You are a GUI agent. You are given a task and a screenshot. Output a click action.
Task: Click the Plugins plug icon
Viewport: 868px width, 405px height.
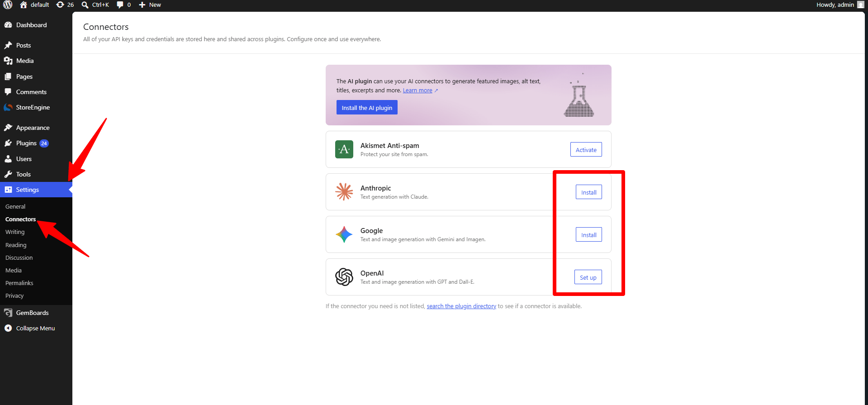coord(8,143)
